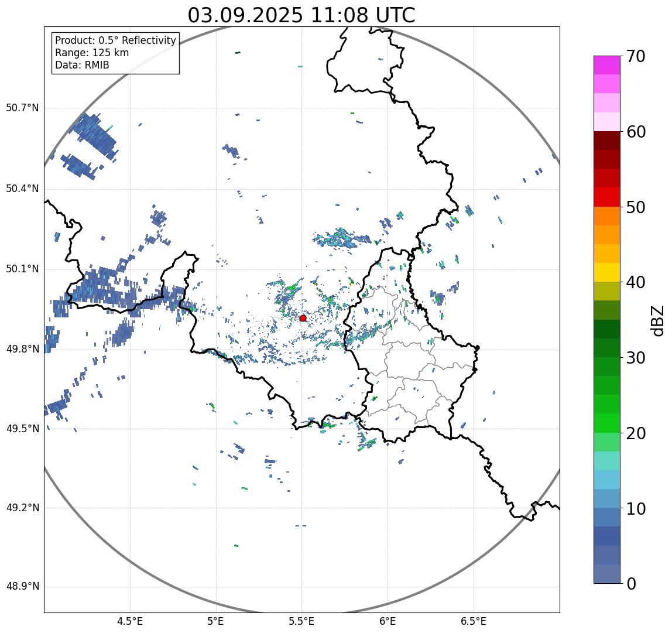Click the teal swatch midway between 10 and 20

607,461
